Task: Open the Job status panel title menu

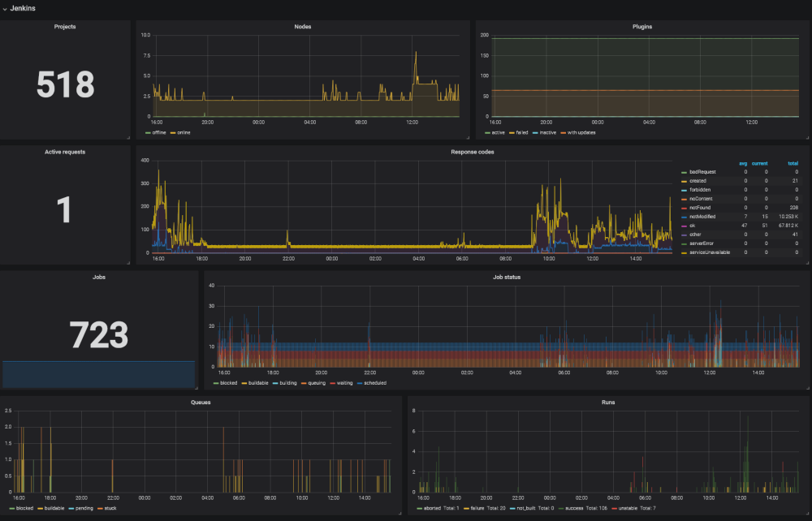Action: (506, 277)
